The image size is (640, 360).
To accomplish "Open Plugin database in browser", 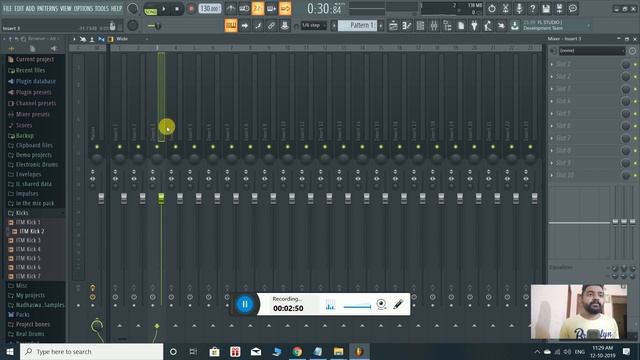I will coord(36,81).
